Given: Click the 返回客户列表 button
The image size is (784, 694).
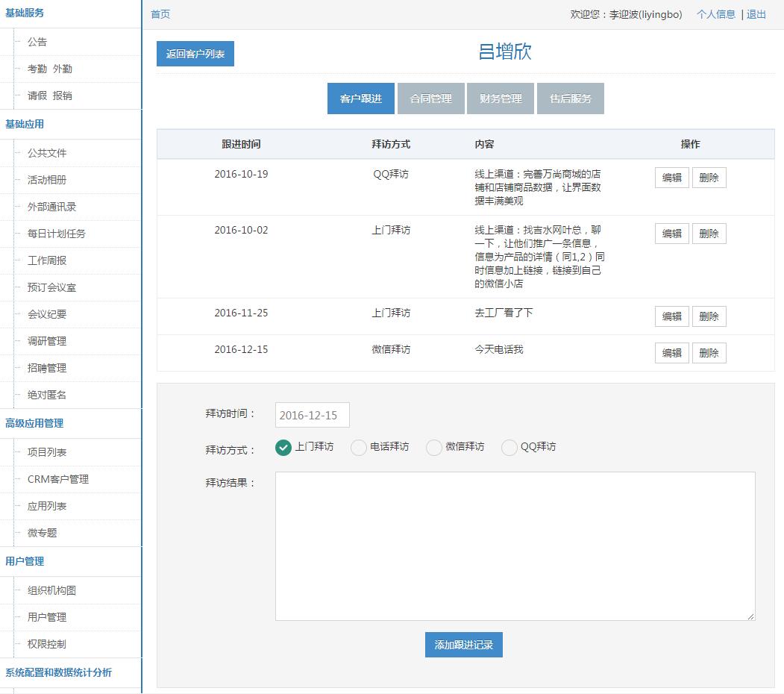Looking at the screenshot, I should point(195,54).
